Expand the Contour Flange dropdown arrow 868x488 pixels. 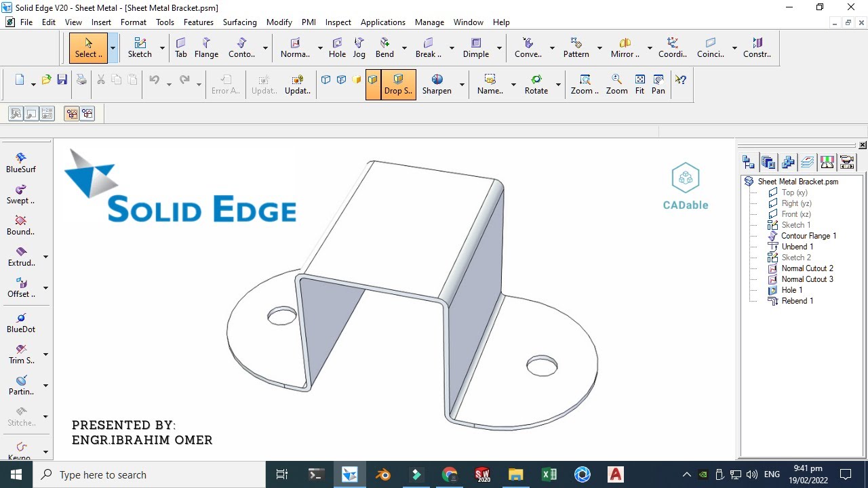pyautogui.click(x=265, y=48)
